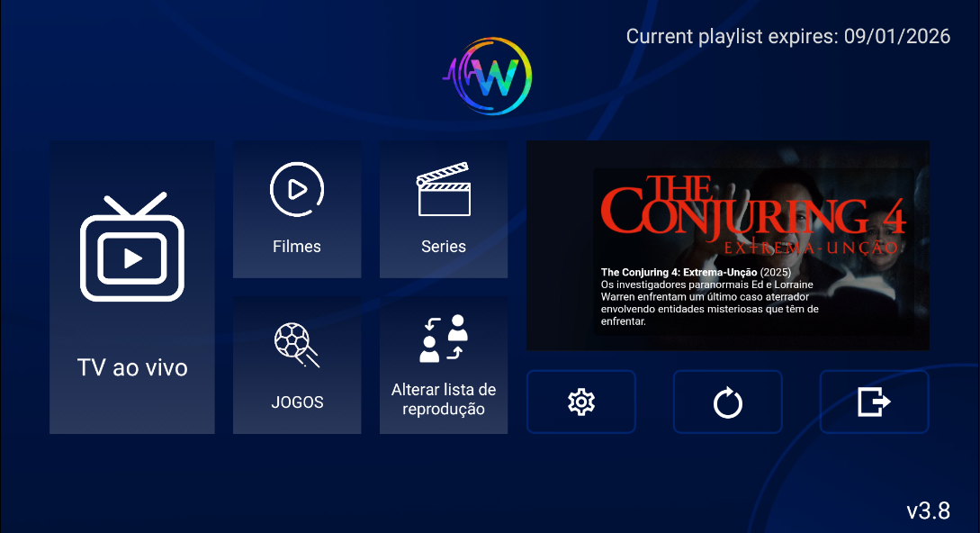The width and height of the screenshot is (980, 533).
Task: Open the Series text label
Action: click(444, 247)
